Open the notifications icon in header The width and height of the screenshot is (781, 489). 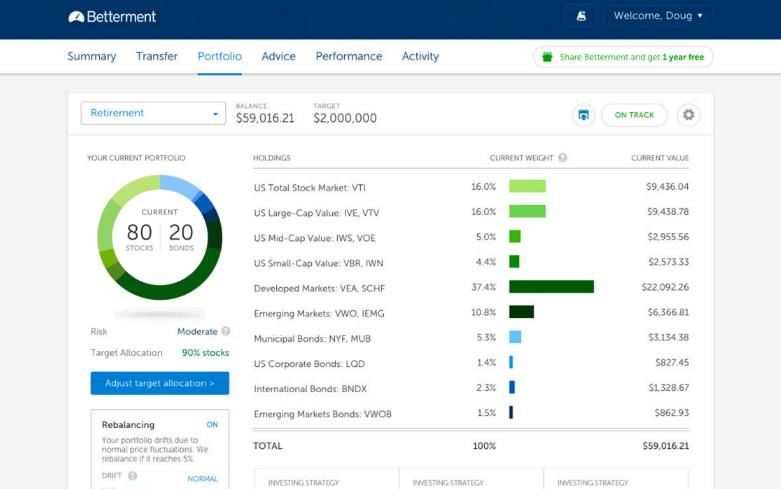point(581,16)
